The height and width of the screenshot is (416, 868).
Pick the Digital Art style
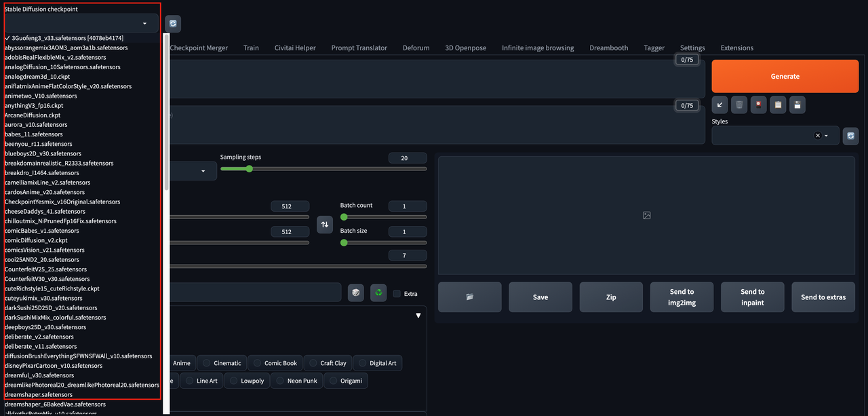pyautogui.click(x=377, y=363)
